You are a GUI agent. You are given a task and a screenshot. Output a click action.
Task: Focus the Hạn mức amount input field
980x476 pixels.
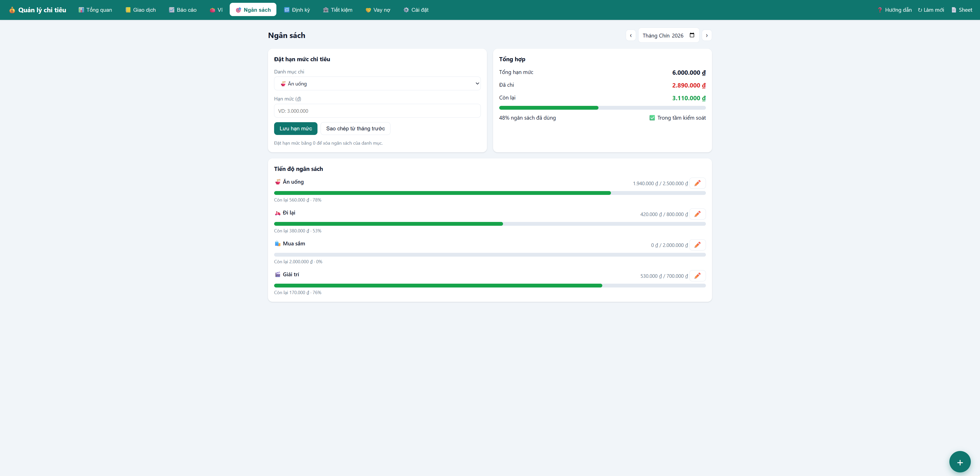pos(377,111)
